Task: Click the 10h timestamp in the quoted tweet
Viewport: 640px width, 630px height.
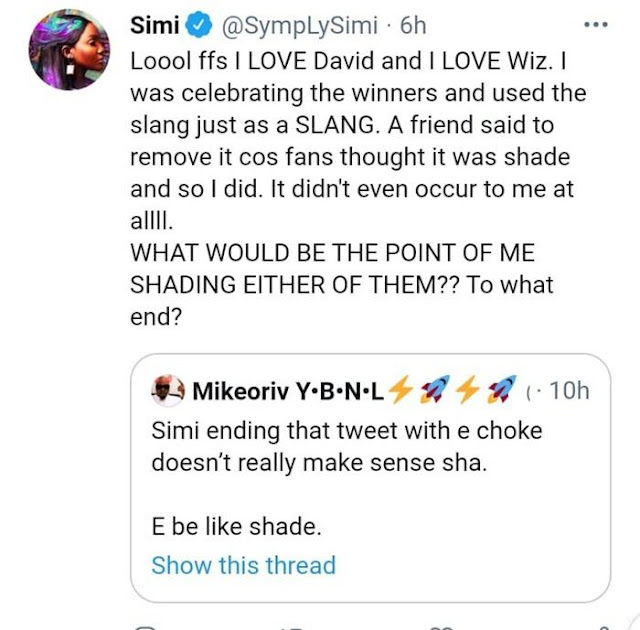Action: [569, 390]
